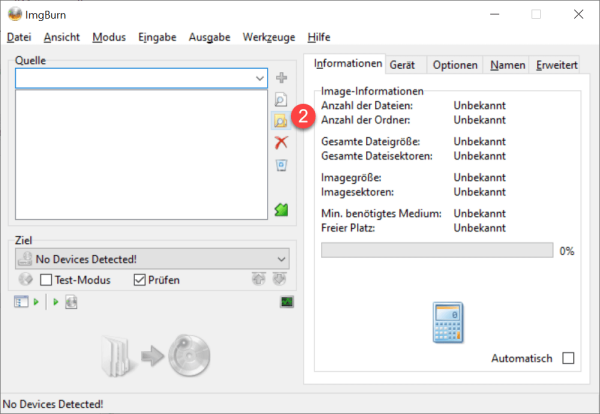Open the Ansicht menu

click(62, 37)
